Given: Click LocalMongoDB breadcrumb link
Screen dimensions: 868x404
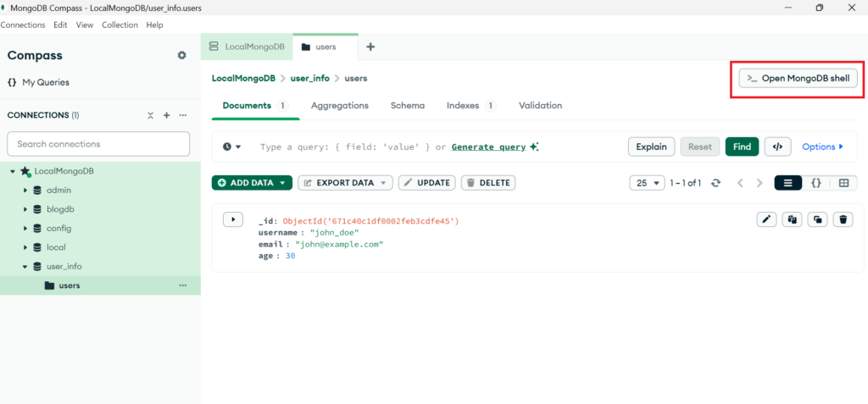Looking at the screenshot, I should point(243,78).
